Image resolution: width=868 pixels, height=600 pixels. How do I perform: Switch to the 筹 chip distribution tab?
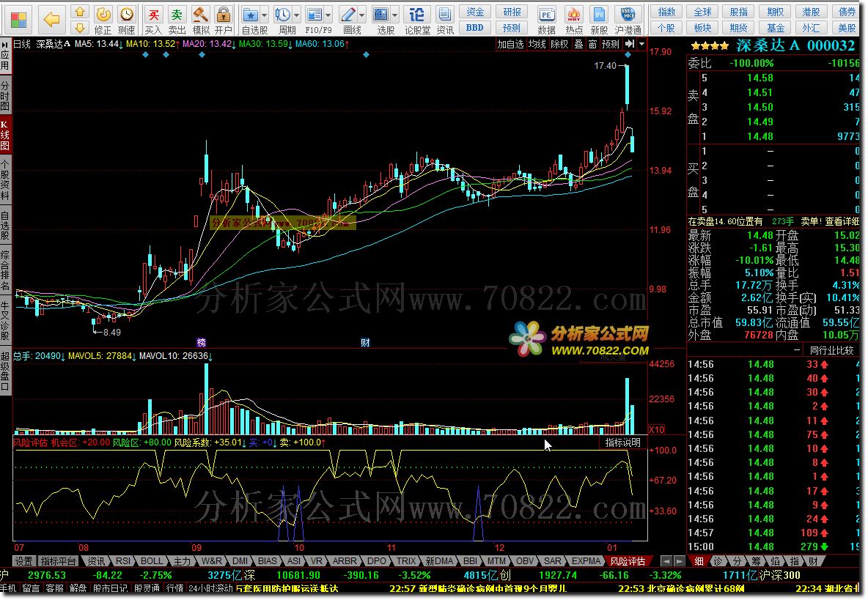coord(756,561)
